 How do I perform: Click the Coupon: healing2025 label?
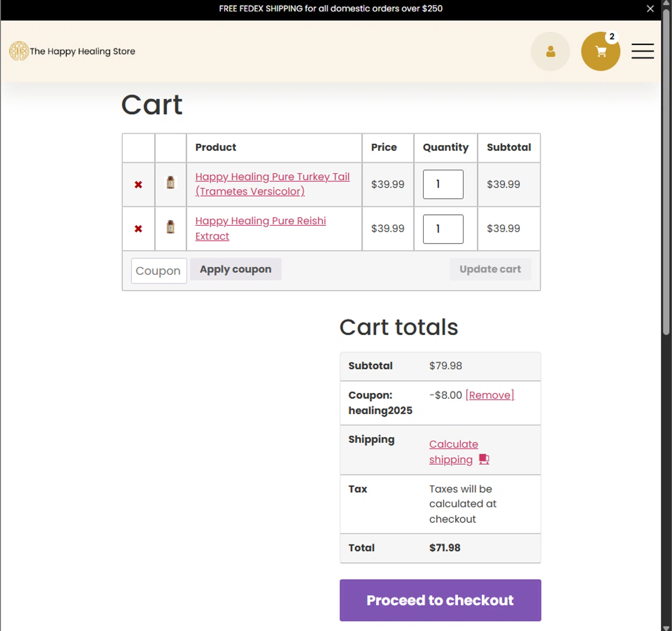(x=380, y=403)
